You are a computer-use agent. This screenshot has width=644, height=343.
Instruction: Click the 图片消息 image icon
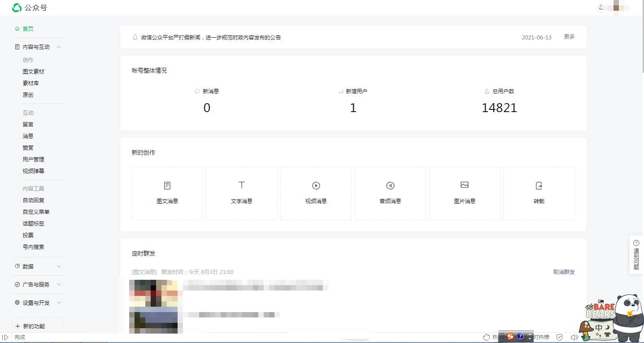coord(464,185)
